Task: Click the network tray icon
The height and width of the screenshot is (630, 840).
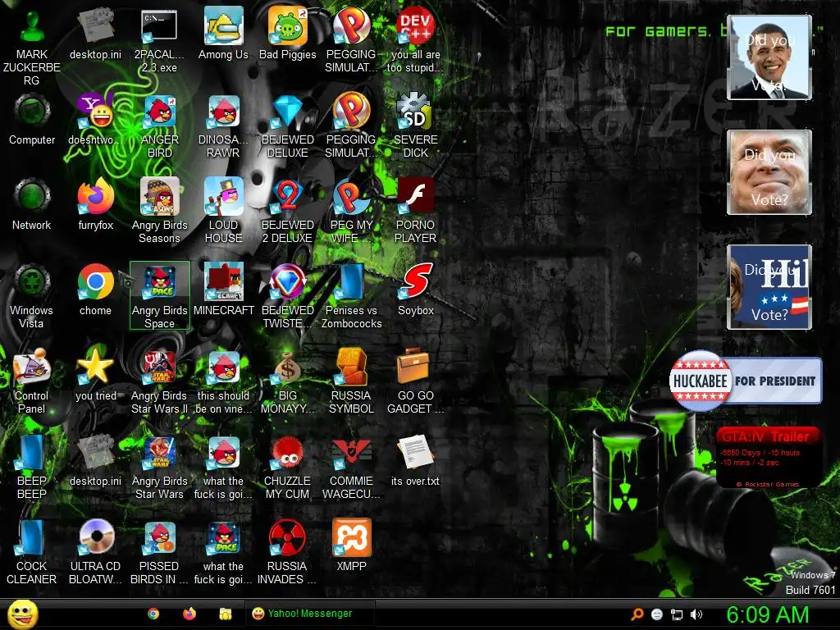Action: 677,614
